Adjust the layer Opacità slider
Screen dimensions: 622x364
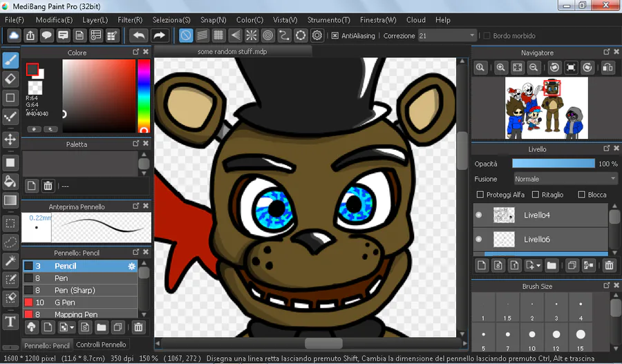click(x=554, y=164)
